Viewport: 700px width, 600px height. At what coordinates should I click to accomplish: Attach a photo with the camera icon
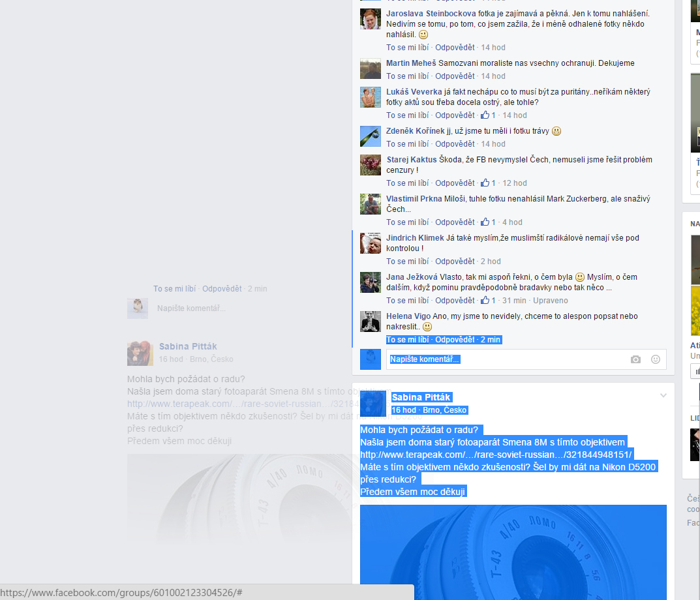click(x=635, y=359)
